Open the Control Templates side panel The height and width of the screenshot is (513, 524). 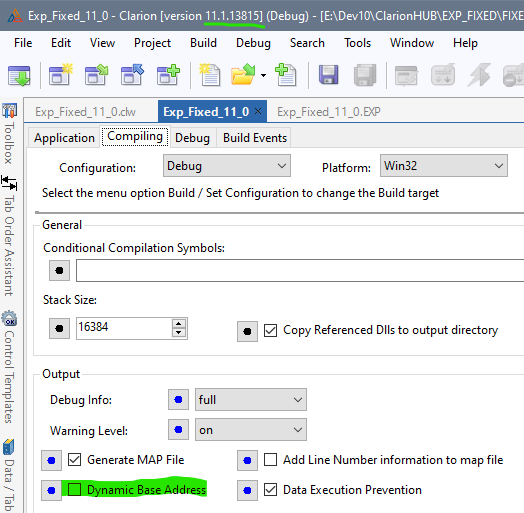pyautogui.click(x=9, y=368)
